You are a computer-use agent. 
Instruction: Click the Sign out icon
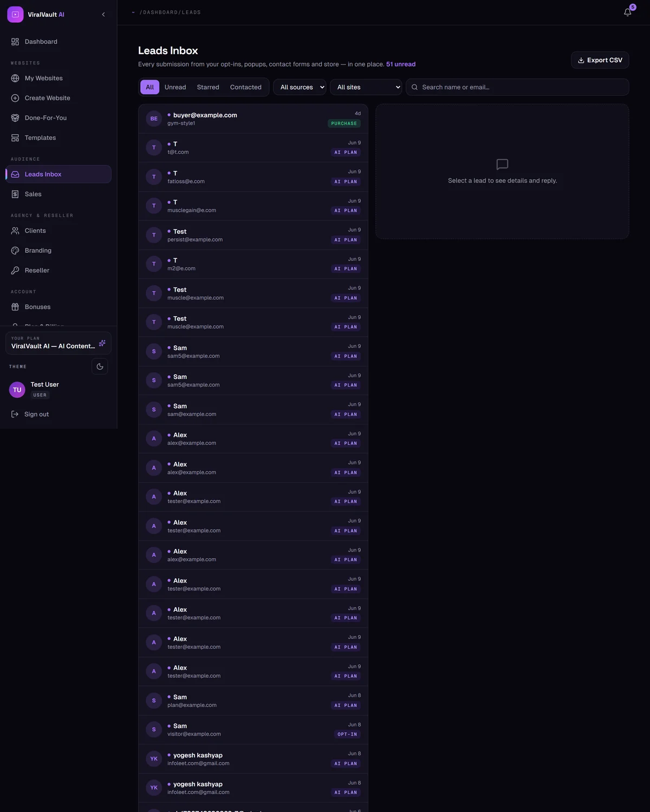coord(15,414)
